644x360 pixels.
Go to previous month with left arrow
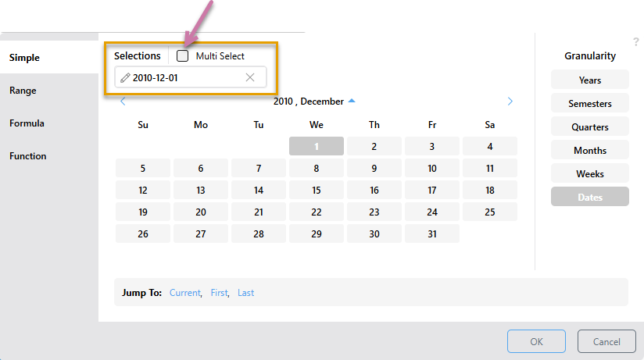123,102
